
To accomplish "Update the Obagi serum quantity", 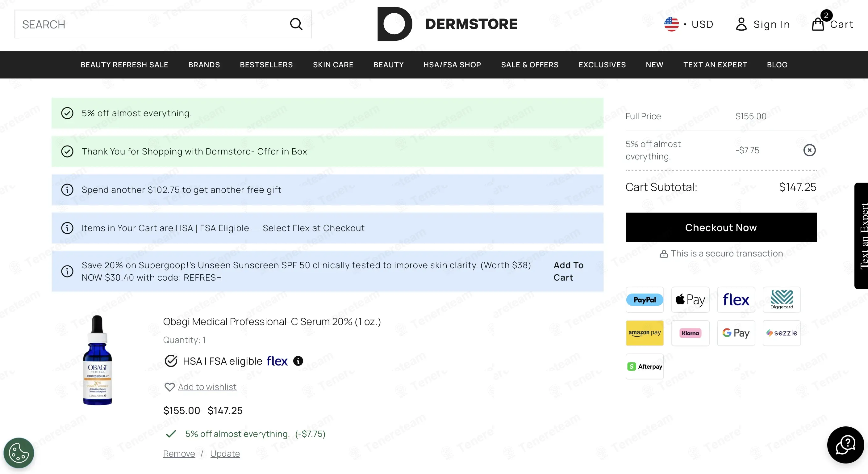I will pos(225,454).
